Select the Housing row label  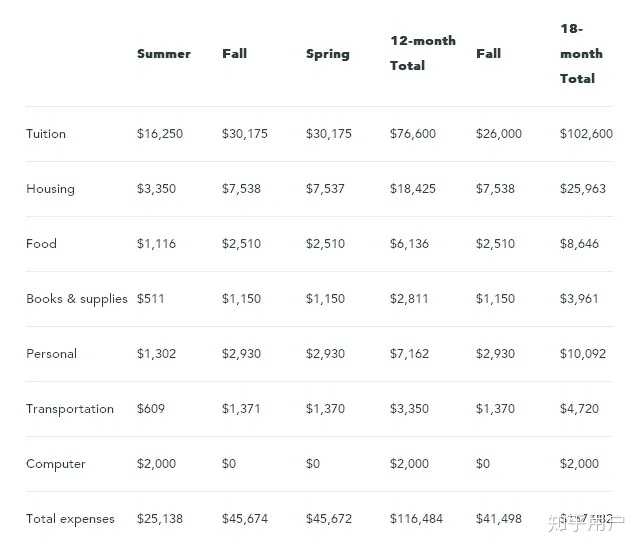click(x=50, y=189)
